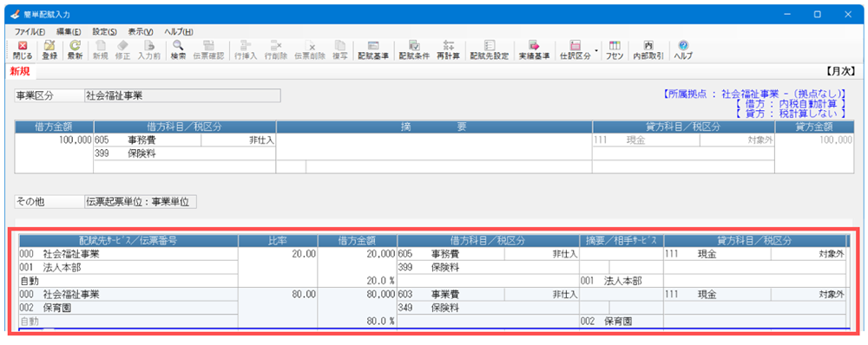Viewport: 868px width, 345px height.
Task: Click 349 保険料 in allocation grid
Action: coord(488,308)
